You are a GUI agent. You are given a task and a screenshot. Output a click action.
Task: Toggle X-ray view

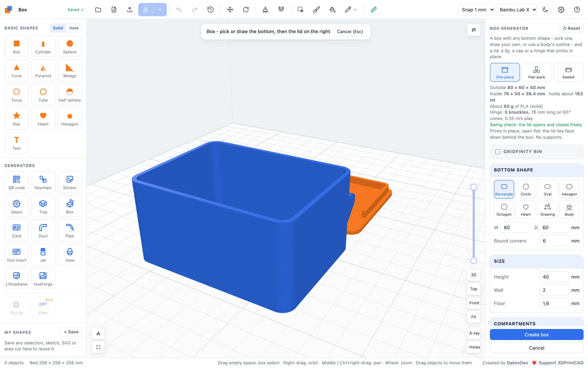474,333
